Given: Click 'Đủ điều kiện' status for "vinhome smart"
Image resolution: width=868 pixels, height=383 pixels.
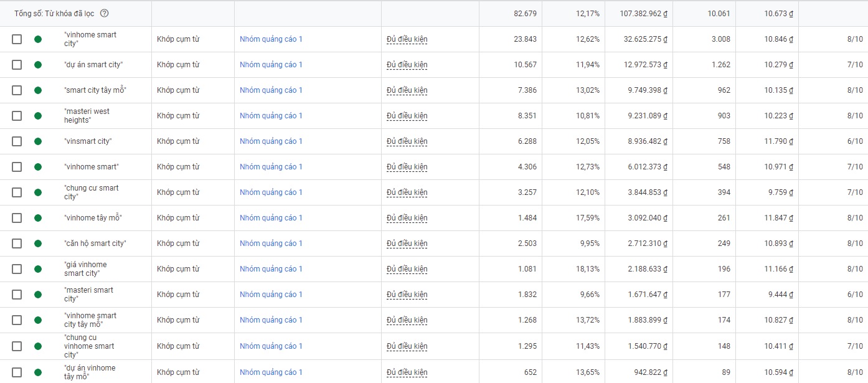Looking at the screenshot, I should pos(407,167).
